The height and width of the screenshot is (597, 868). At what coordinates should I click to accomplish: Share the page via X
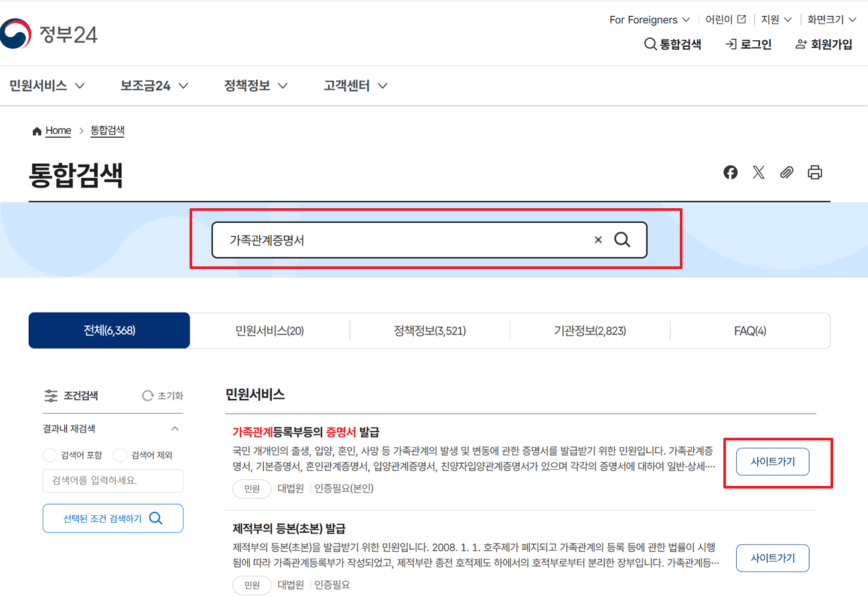[758, 172]
